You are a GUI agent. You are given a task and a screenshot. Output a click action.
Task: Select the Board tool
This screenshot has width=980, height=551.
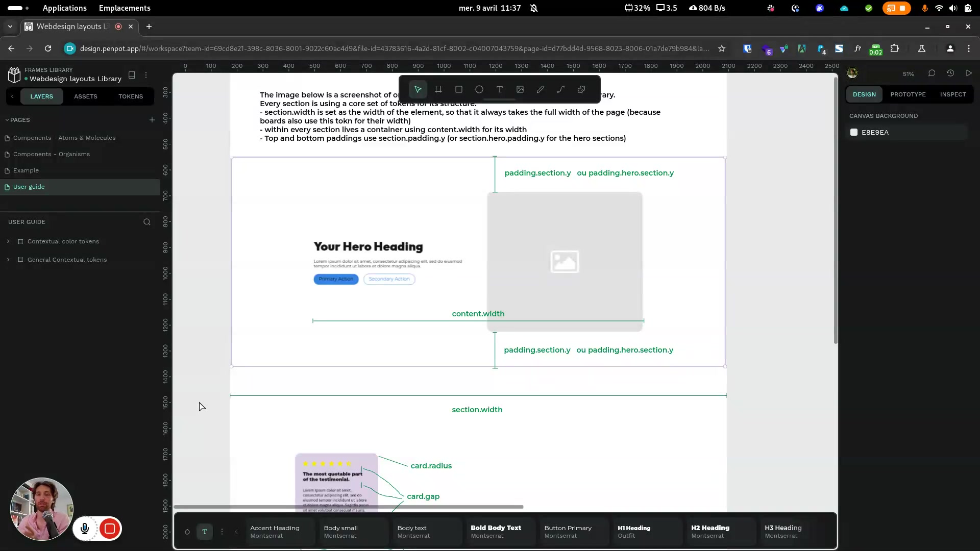pos(438,89)
